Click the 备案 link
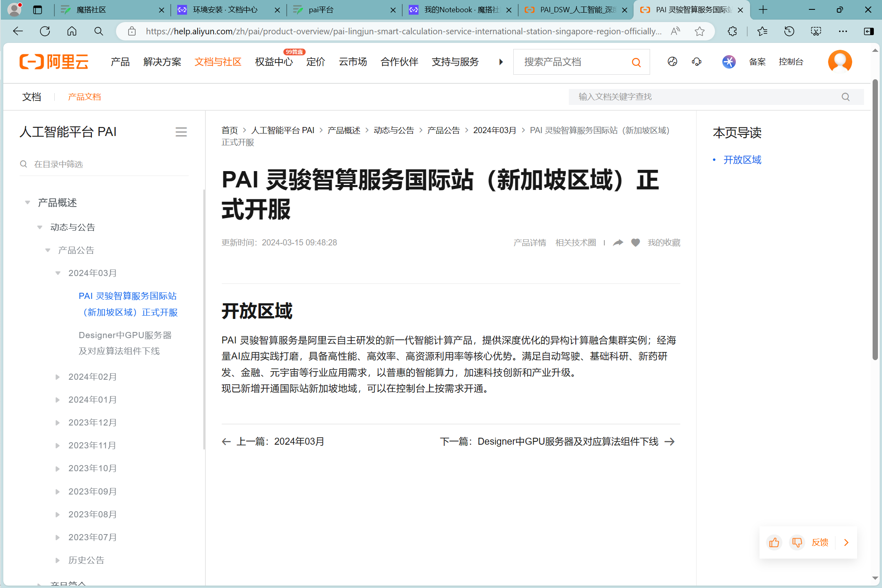882x588 pixels. (x=757, y=62)
